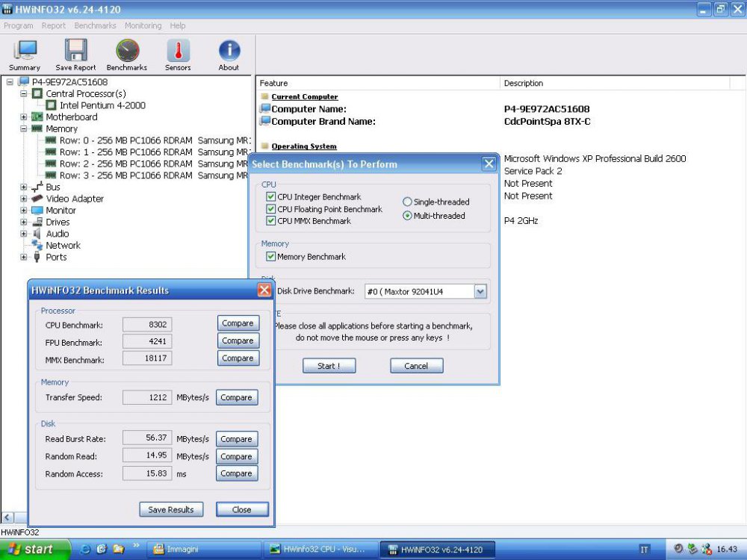
Task: Open the Disk Drive Benchmark dropdown
Action: [x=480, y=291]
